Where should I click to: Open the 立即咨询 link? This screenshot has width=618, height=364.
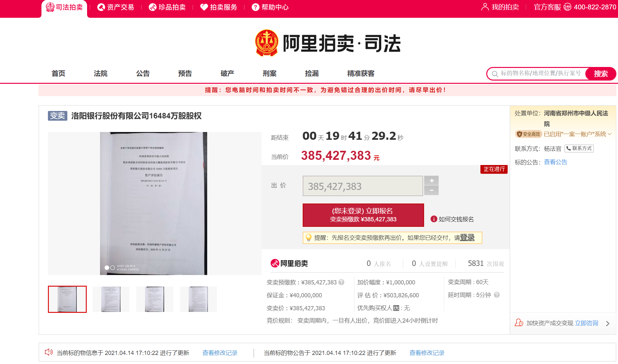pos(587,323)
